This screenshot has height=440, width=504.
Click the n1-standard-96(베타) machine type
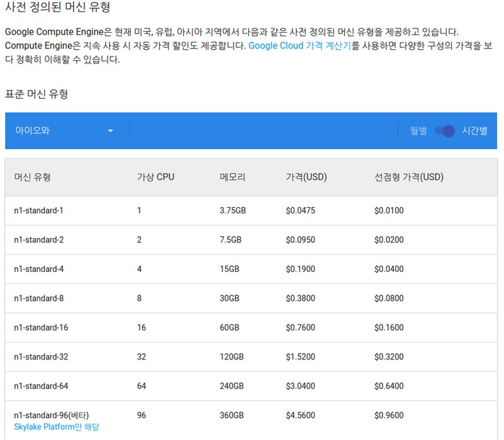(51, 415)
